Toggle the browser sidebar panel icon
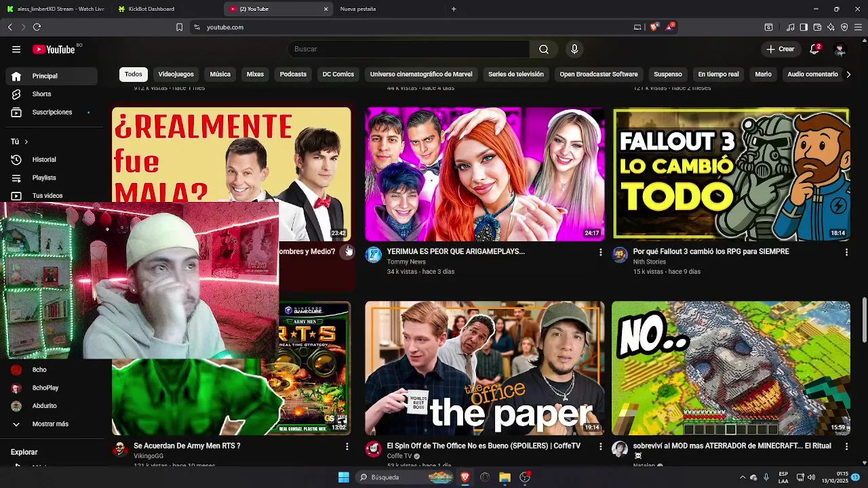The image size is (868, 488). pyautogui.click(x=804, y=27)
